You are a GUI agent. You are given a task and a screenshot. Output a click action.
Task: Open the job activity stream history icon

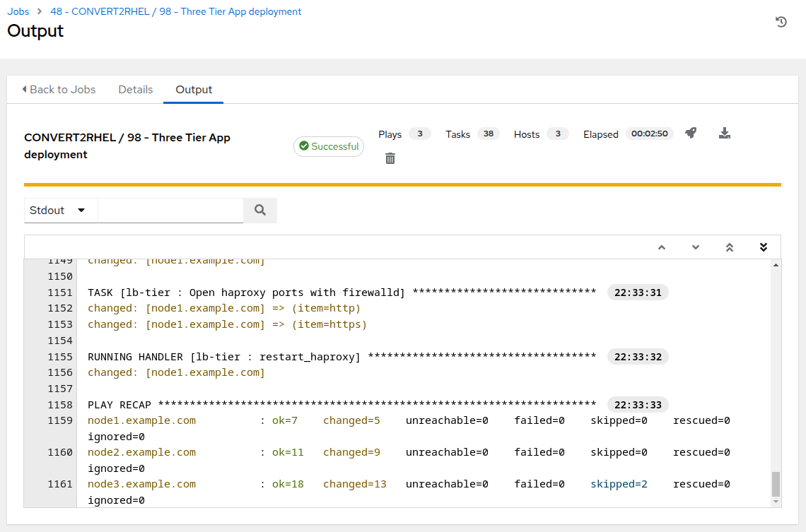pos(781,22)
